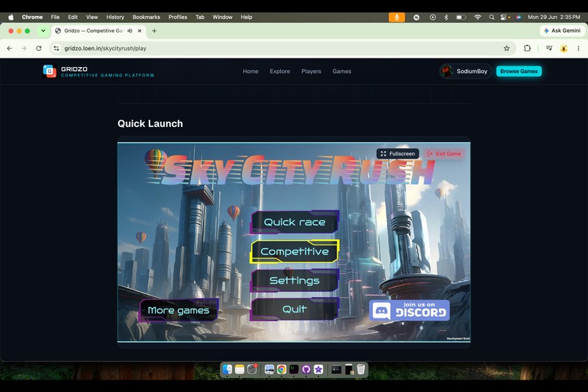Screen dimensions: 588x392
Task: Open the Wi-Fi menu
Action: click(477, 18)
